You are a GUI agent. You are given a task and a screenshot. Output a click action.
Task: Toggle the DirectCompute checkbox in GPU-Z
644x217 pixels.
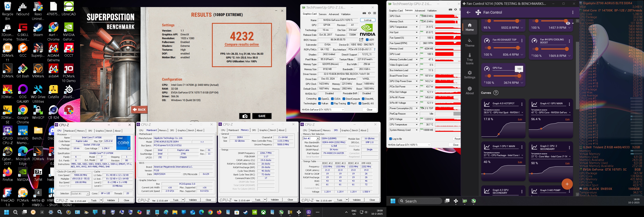point(344,99)
